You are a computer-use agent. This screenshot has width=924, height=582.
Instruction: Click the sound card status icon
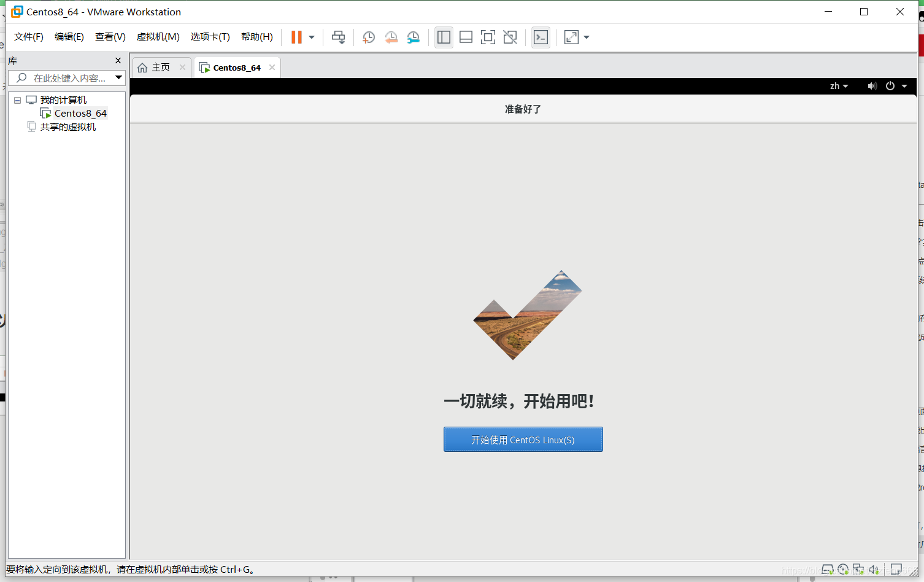pos(874,569)
